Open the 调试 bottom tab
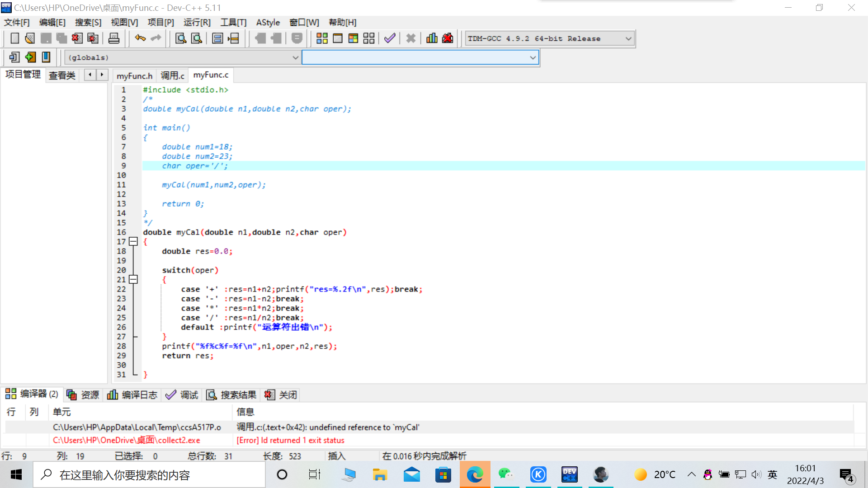Viewport: 868px width, 488px height. [x=182, y=395]
